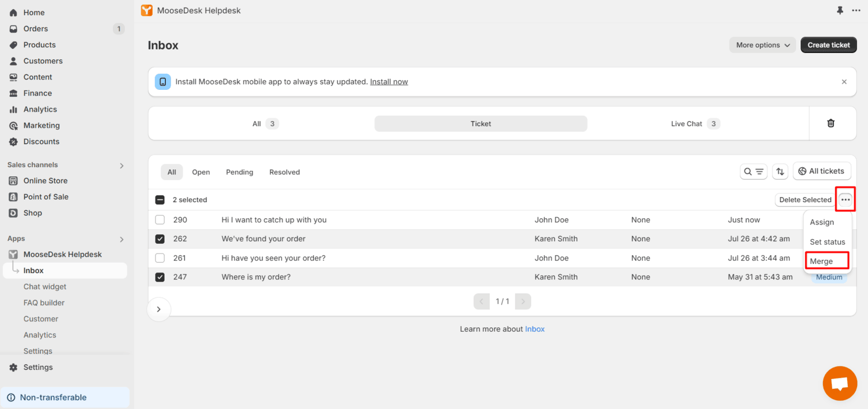Click the sort tickets arrows icon
Viewport: 868px width, 409px height.
point(780,172)
